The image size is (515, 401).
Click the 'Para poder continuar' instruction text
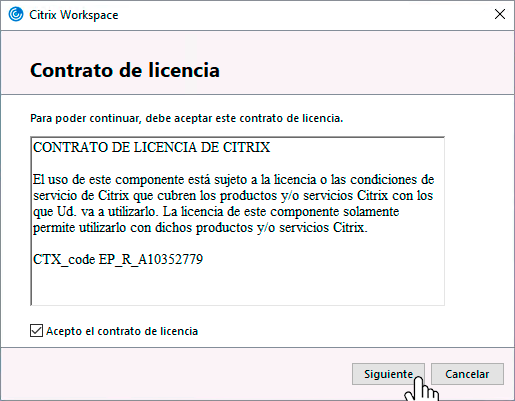pyautogui.click(x=187, y=118)
